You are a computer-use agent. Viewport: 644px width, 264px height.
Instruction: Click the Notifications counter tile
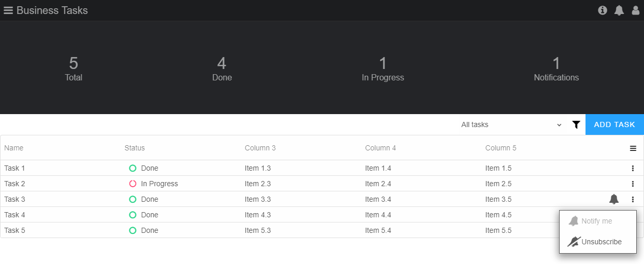[557, 70]
